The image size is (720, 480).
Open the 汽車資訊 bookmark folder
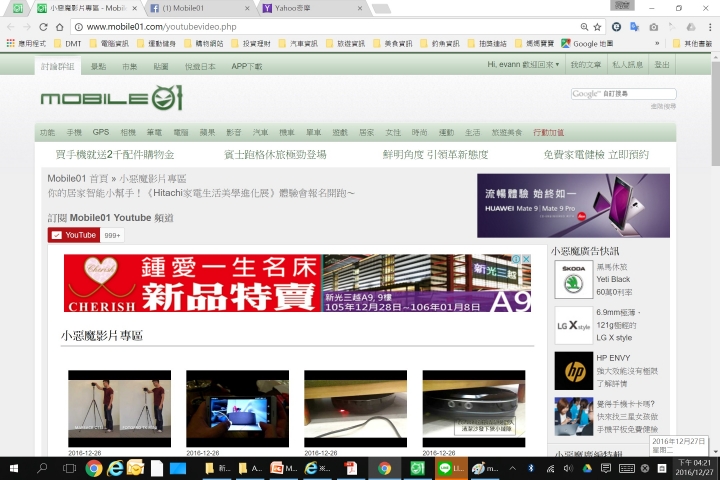coord(298,44)
